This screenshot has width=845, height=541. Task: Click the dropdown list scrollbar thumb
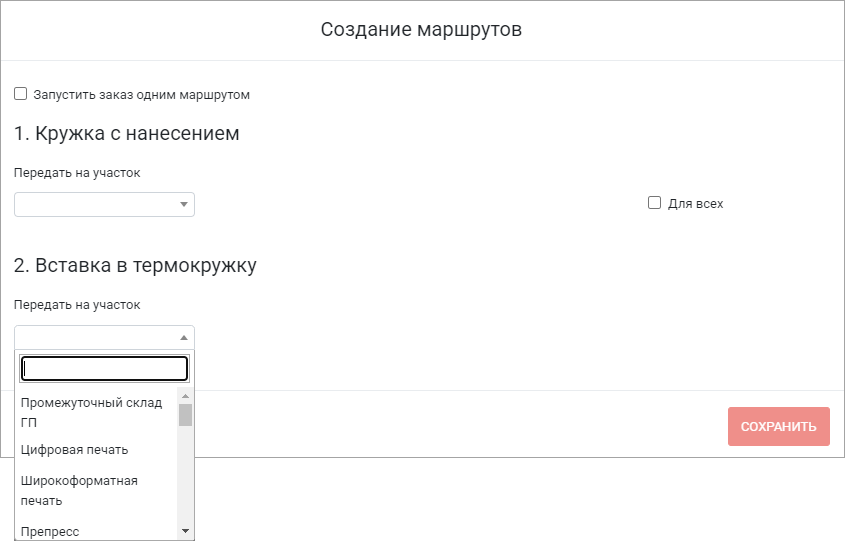coord(185,415)
